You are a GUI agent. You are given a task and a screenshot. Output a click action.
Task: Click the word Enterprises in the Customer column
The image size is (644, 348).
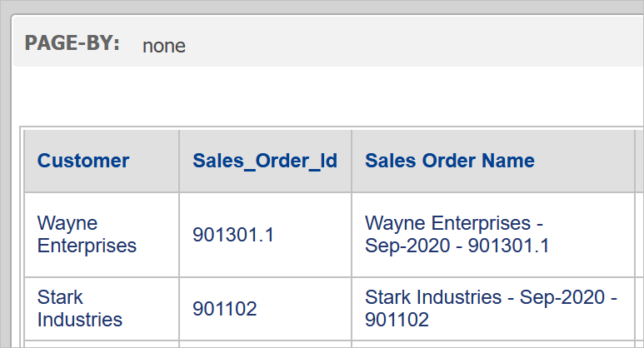click(87, 246)
